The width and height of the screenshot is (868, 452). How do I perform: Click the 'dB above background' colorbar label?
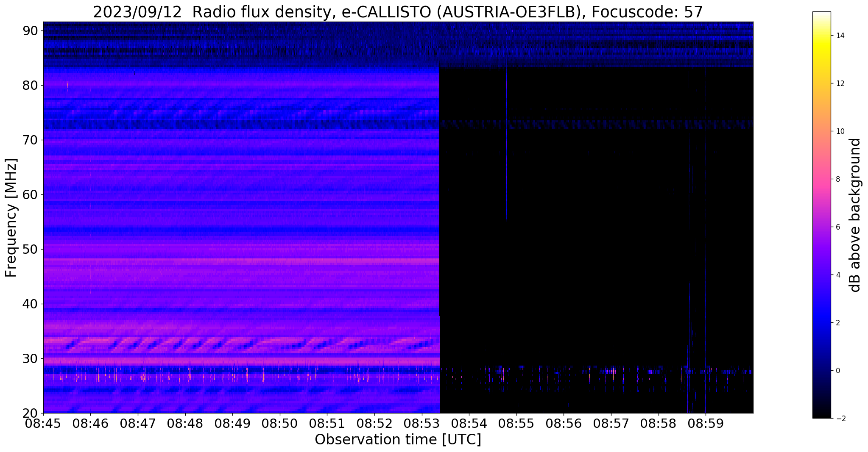[855, 215]
